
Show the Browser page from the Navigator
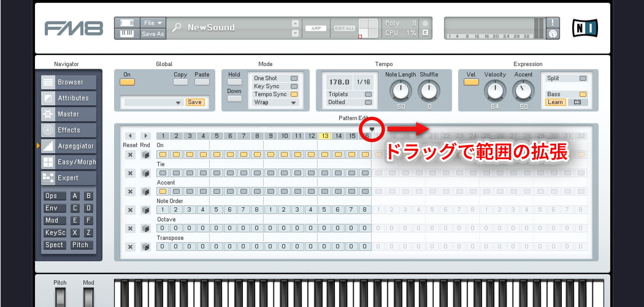[69, 82]
